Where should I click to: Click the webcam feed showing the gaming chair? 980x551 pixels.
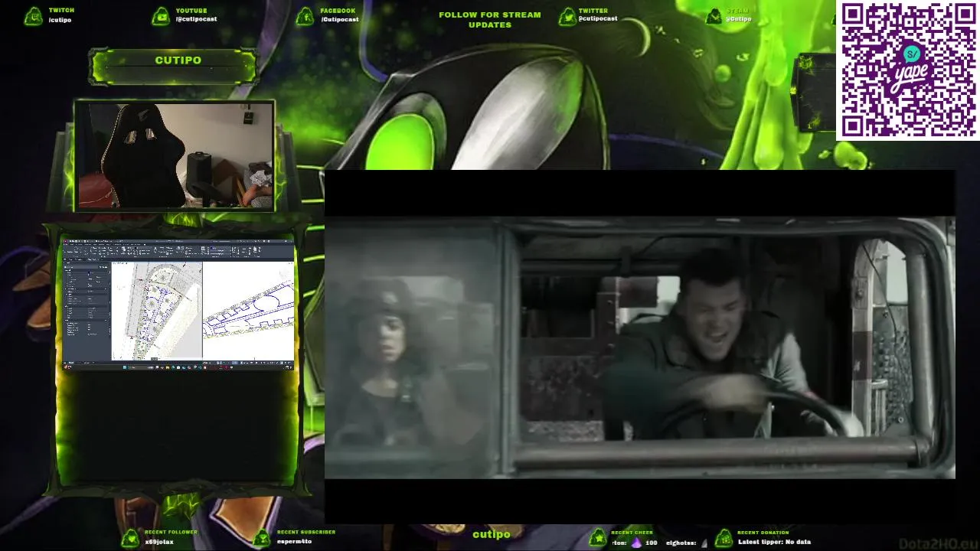click(175, 155)
